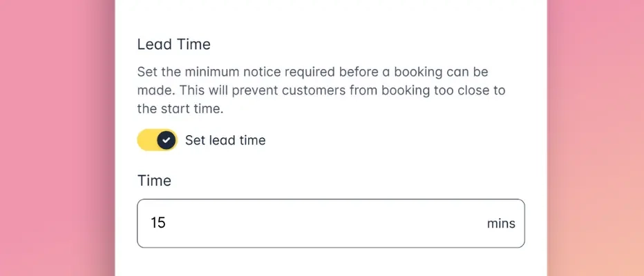Click blank white space above Lead Time heading
Viewport: 644px width, 276px height.
coord(332,15)
